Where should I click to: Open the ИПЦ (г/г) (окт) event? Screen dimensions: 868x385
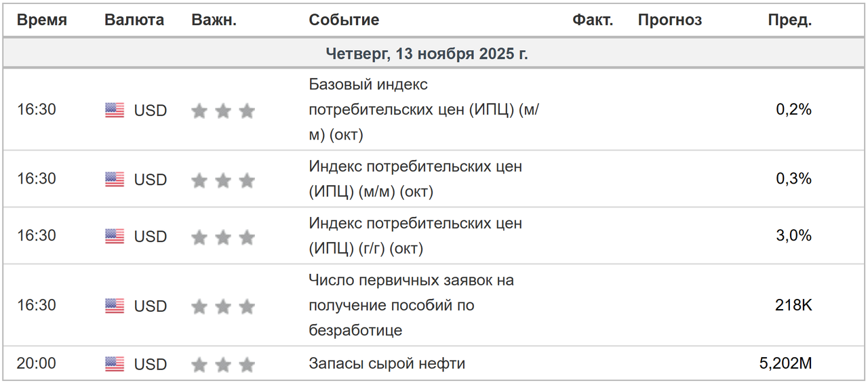coord(415,236)
